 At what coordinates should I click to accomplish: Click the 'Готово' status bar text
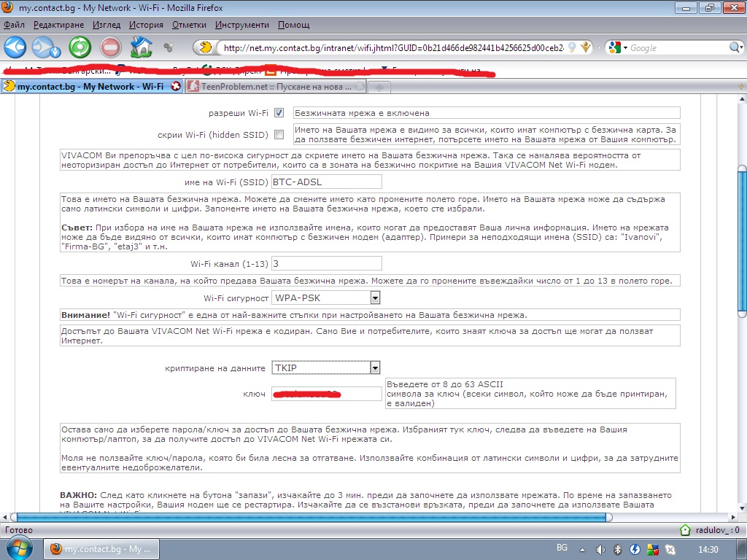coord(18,529)
